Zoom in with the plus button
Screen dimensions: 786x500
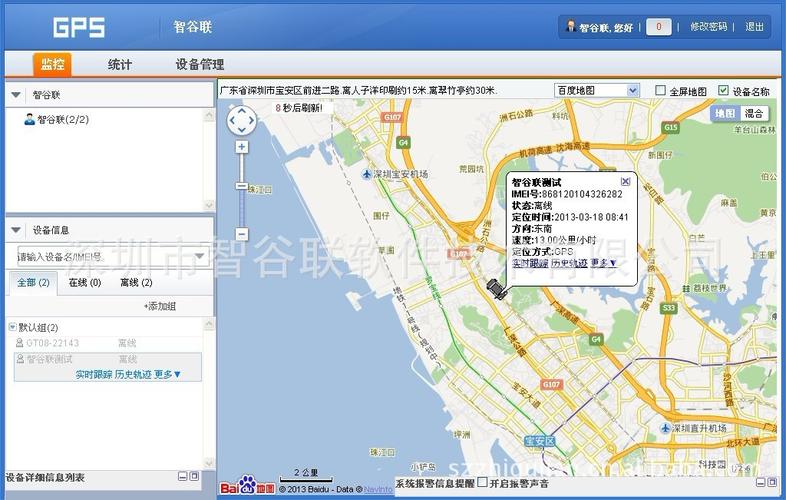click(242, 147)
